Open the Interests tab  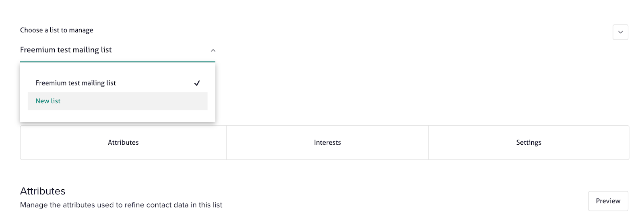coord(327,143)
